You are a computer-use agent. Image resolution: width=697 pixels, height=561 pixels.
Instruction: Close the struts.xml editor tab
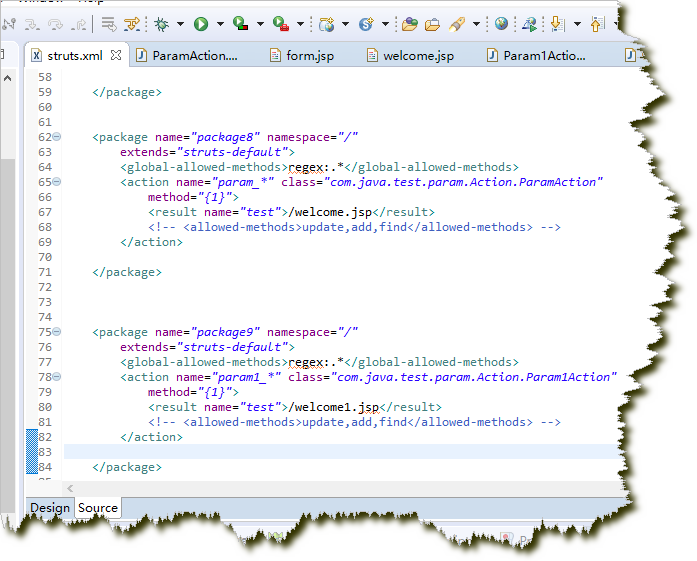(x=116, y=55)
